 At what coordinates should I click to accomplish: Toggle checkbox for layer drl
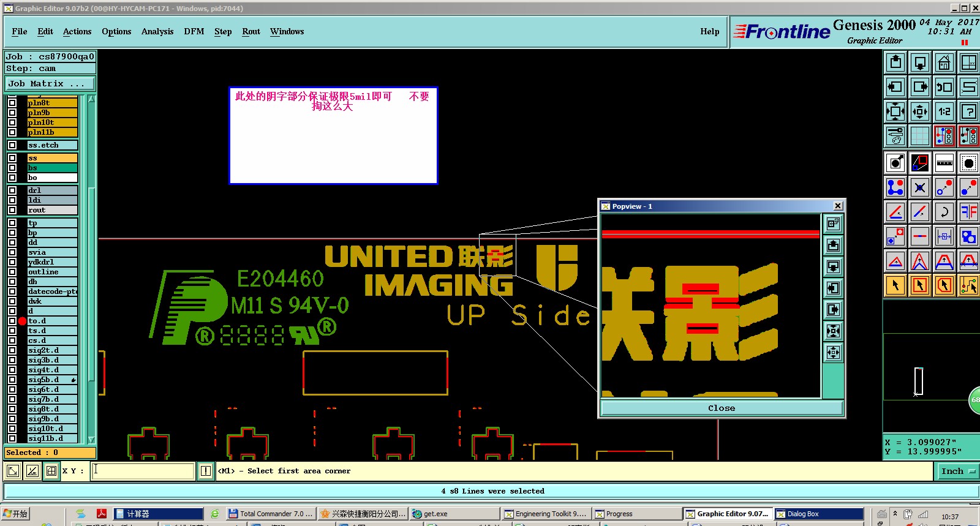[x=12, y=190]
